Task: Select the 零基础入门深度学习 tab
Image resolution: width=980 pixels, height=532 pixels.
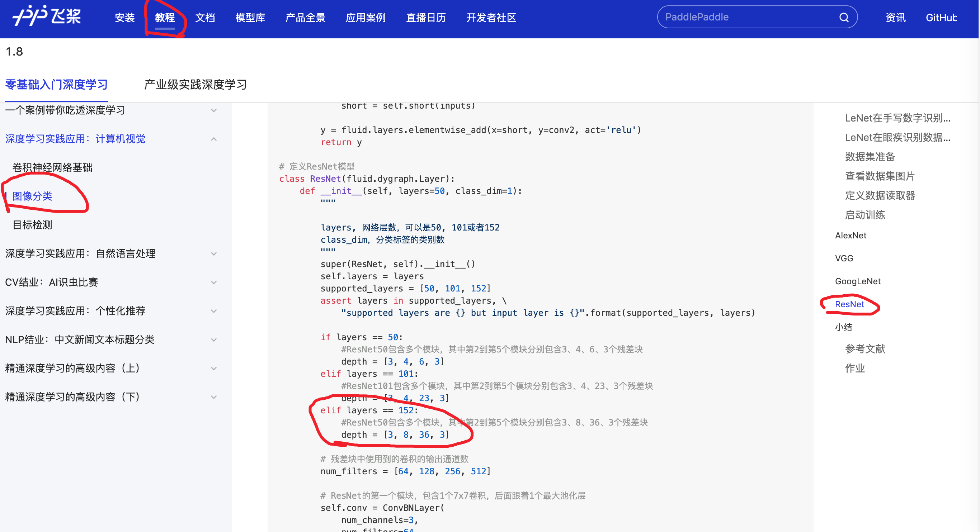Action: point(56,84)
